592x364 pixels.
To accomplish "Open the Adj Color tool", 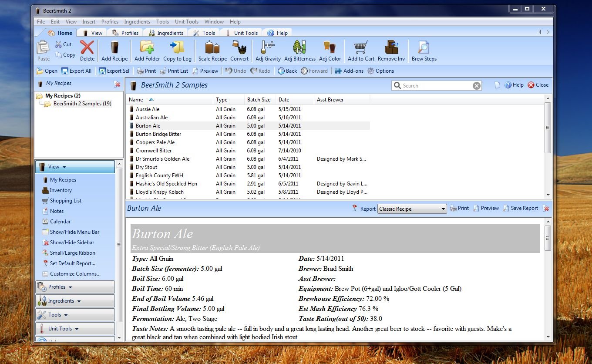I will point(330,47).
